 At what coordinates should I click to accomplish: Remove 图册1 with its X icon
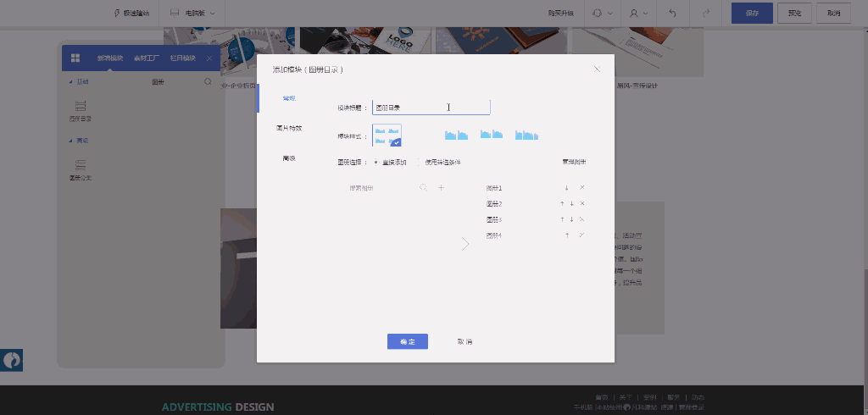coord(581,187)
